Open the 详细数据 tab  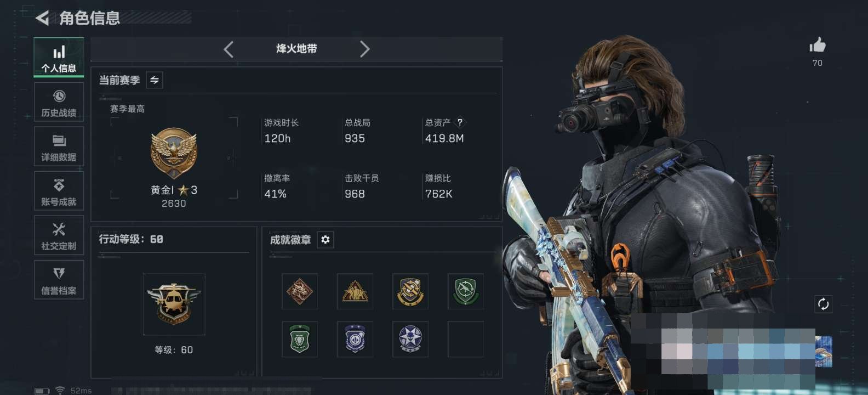click(59, 146)
